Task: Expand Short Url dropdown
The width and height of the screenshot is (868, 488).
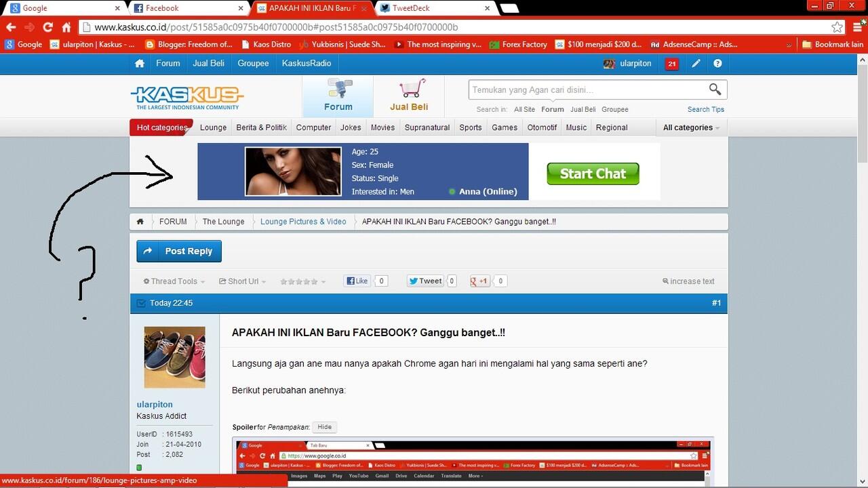Action: [242, 281]
